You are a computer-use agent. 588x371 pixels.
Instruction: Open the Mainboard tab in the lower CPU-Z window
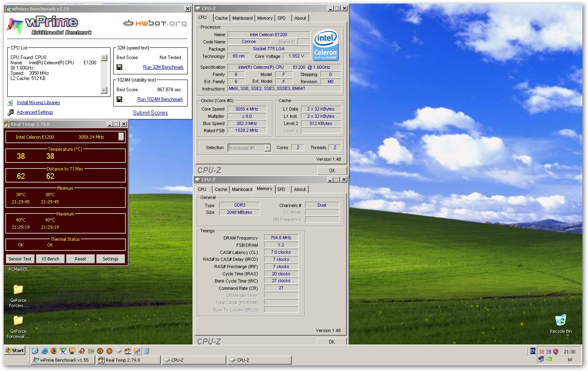pos(242,189)
